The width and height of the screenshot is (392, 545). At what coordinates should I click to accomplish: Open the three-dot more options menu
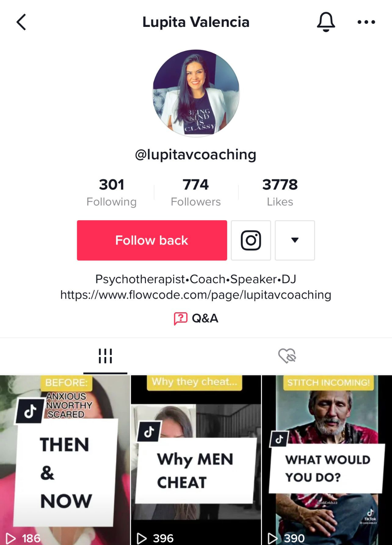click(366, 22)
